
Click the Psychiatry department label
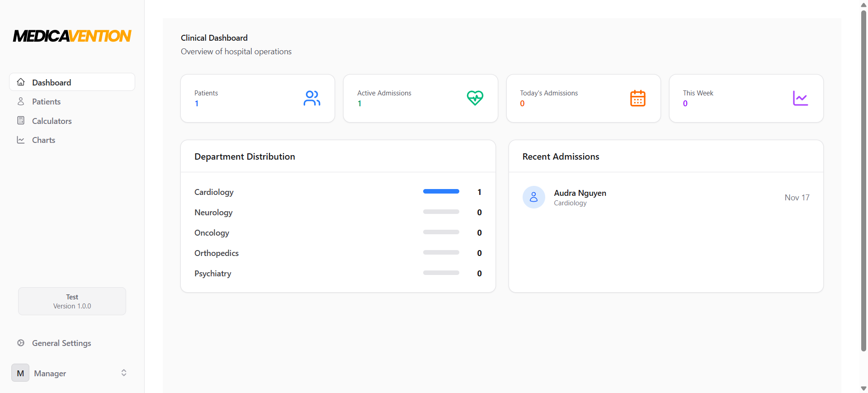[212, 274]
